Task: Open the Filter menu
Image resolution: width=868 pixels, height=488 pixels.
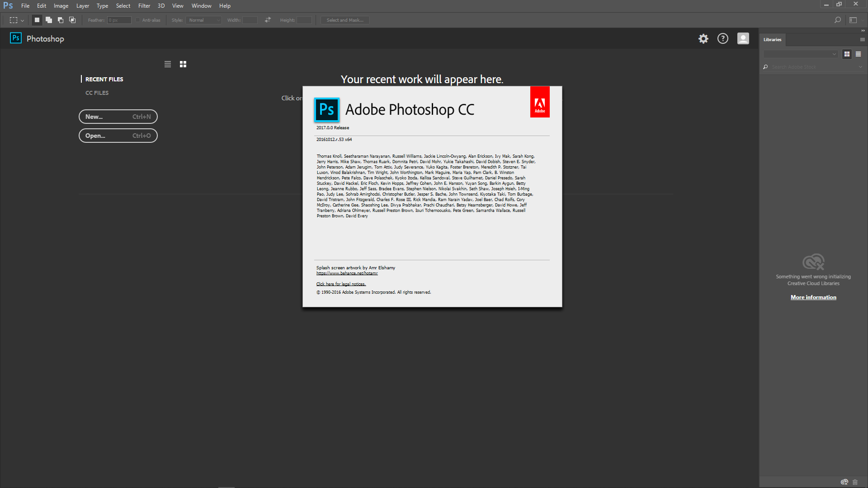Action: [x=144, y=6]
